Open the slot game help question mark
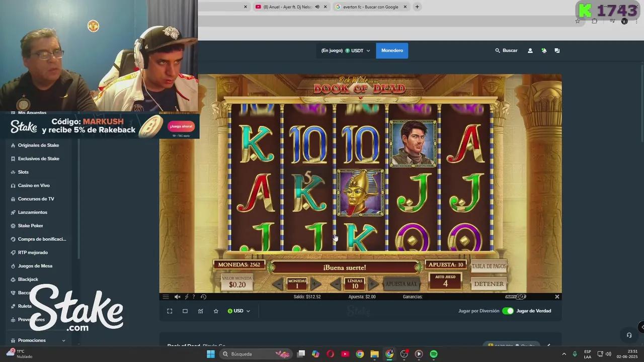This screenshot has height=362, width=644. pyautogui.click(x=194, y=297)
